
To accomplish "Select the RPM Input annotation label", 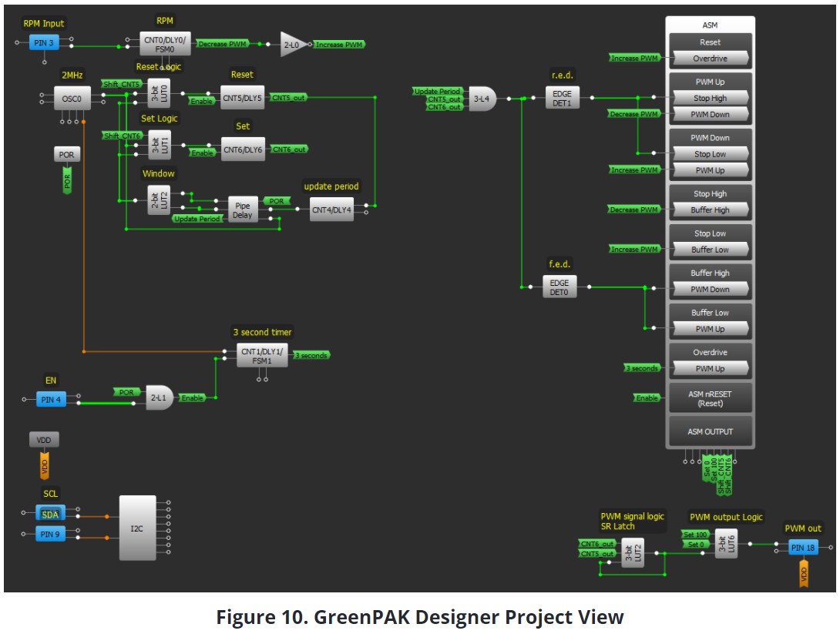I will coord(44,23).
